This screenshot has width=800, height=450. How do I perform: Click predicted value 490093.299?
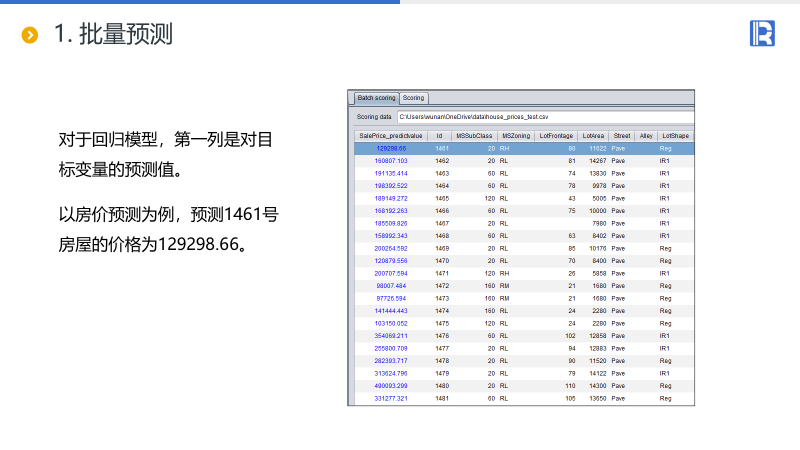[x=391, y=385]
